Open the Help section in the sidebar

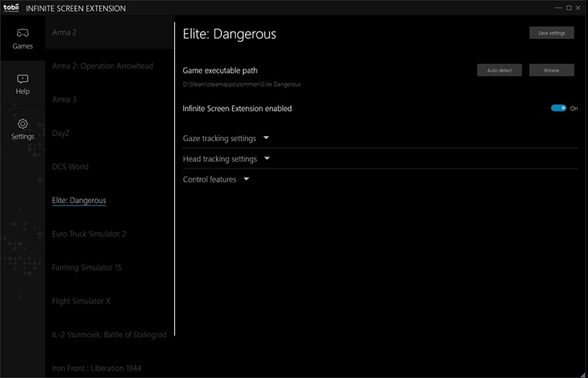(23, 84)
